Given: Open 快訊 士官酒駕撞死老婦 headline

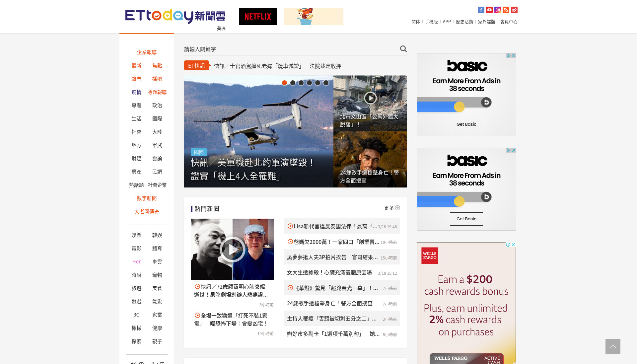Looking at the screenshot, I should tap(278, 66).
